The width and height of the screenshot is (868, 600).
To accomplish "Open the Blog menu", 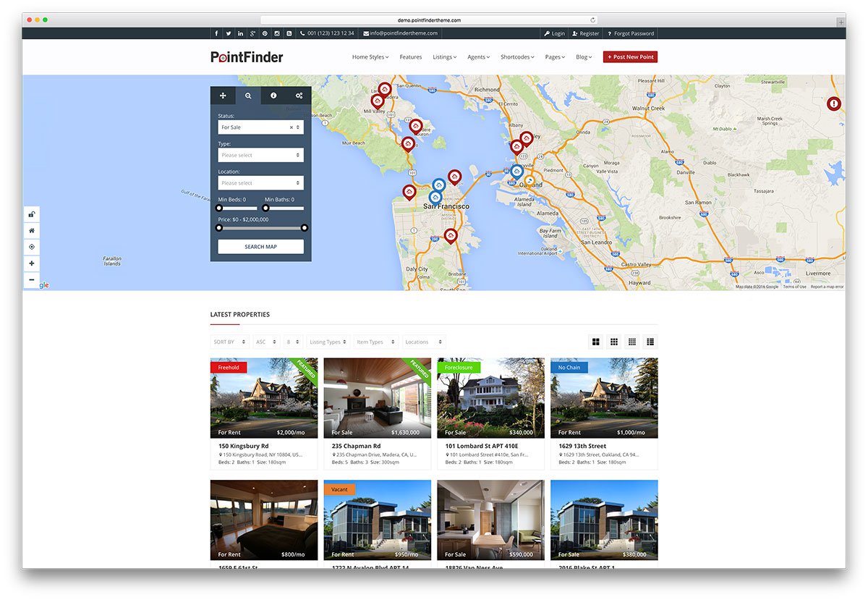I will (584, 57).
